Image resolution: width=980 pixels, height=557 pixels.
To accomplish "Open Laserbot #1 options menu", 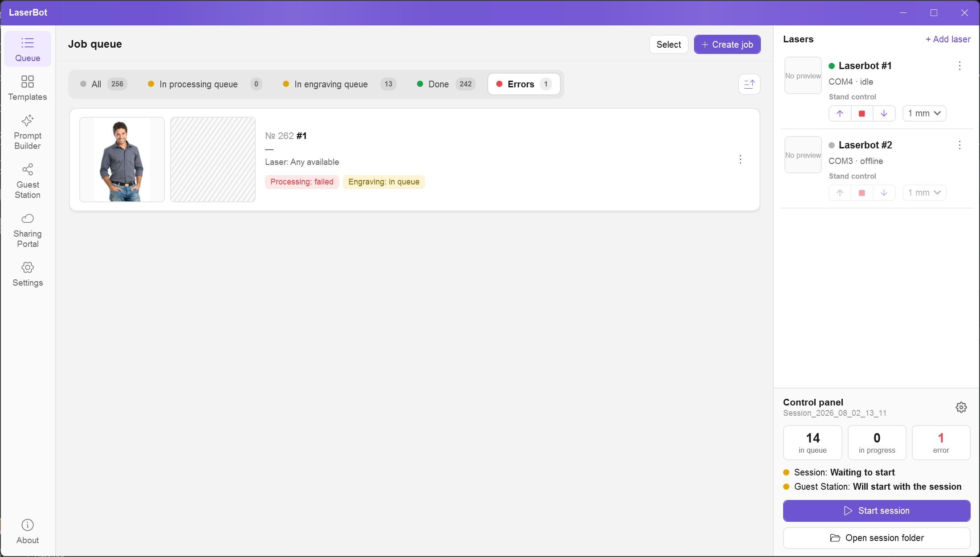I will [960, 66].
